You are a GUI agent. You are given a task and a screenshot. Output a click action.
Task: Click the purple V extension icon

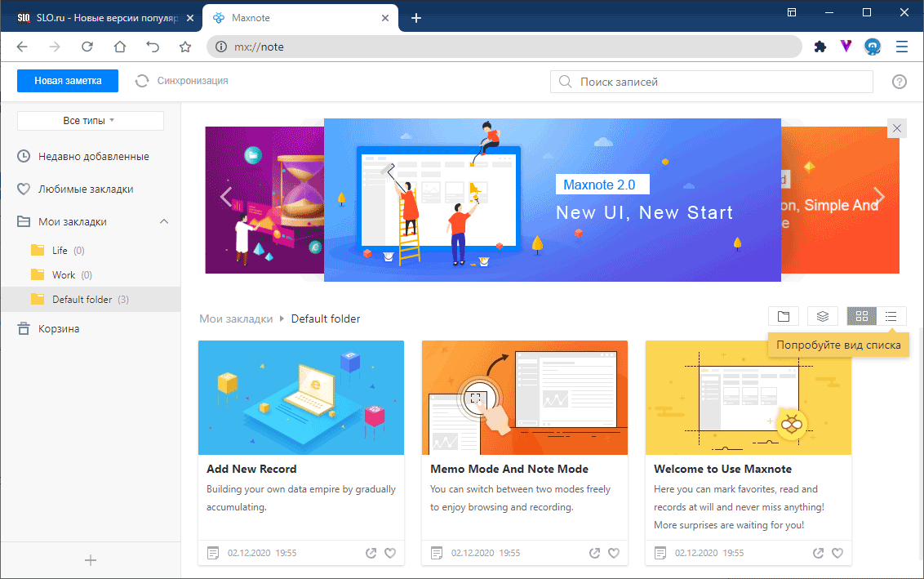[846, 46]
